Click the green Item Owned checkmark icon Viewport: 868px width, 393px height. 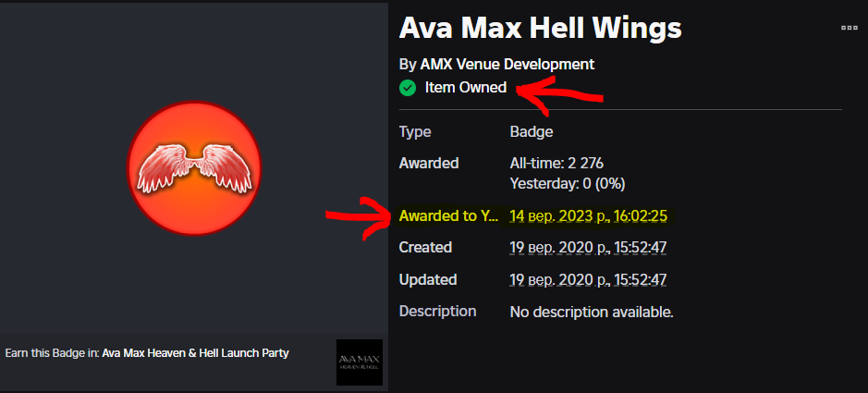(x=407, y=88)
